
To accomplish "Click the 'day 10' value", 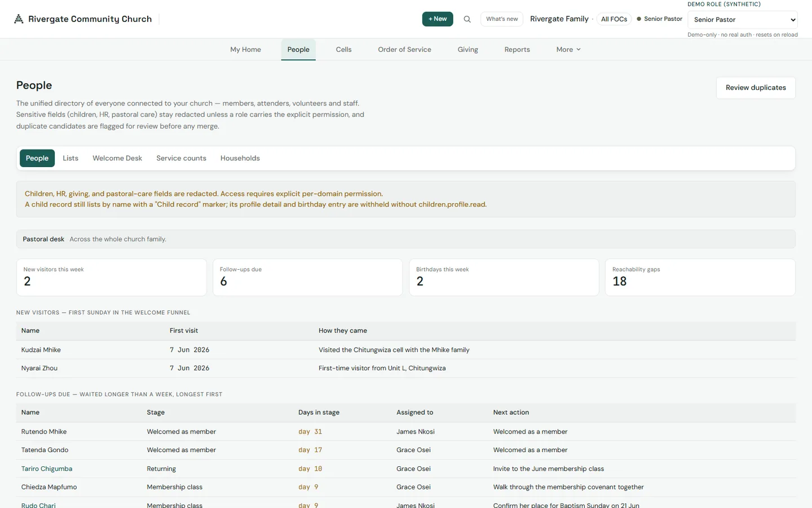I will click(x=310, y=469).
